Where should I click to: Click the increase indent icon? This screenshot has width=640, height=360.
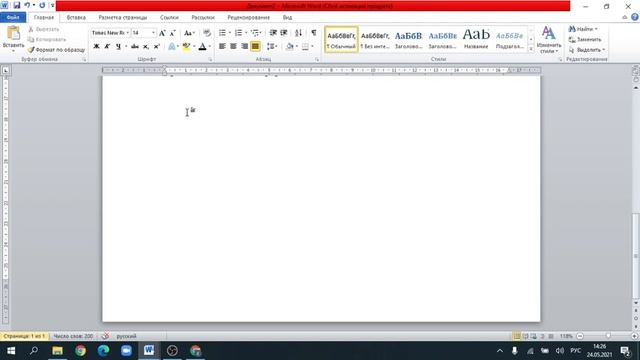(284, 33)
